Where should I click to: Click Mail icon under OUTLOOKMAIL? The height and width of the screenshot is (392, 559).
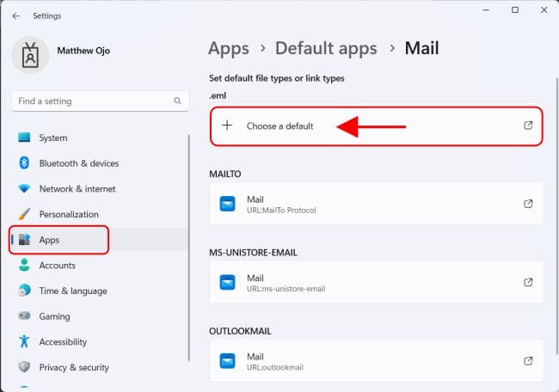(227, 361)
